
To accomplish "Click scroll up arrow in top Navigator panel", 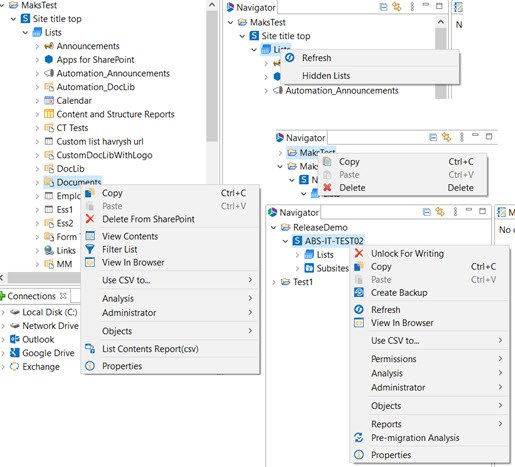I will click(440, 22).
